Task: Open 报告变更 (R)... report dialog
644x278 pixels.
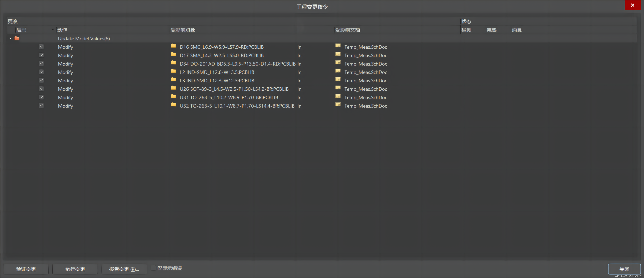Action: tap(124, 269)
